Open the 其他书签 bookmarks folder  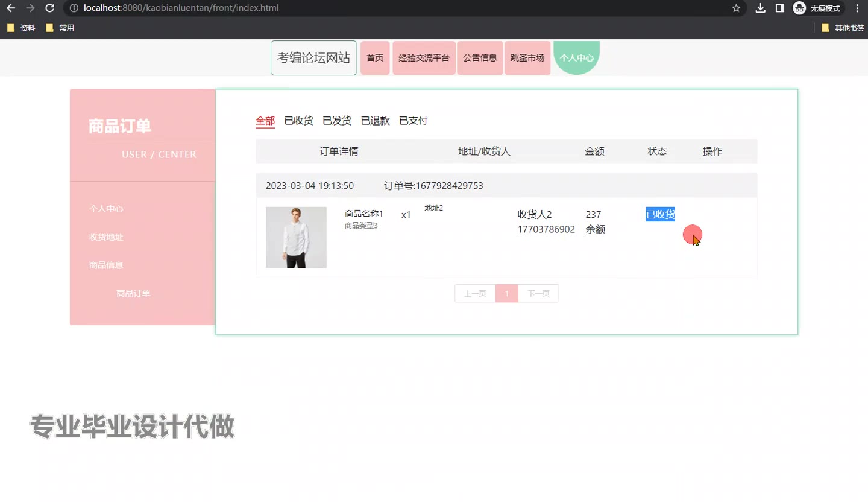coord(843,28)
